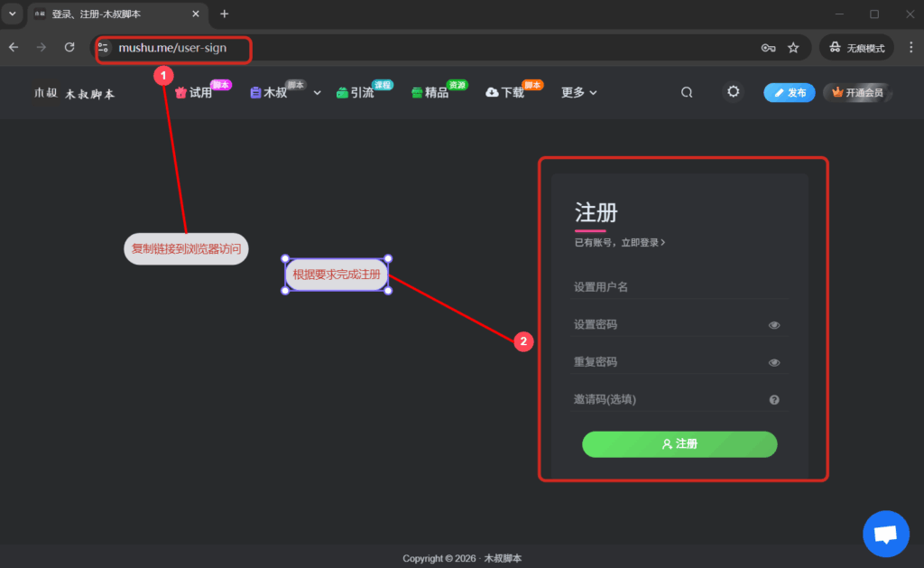
Task: Click the invitation code help question mark
Action: point(774,398)
